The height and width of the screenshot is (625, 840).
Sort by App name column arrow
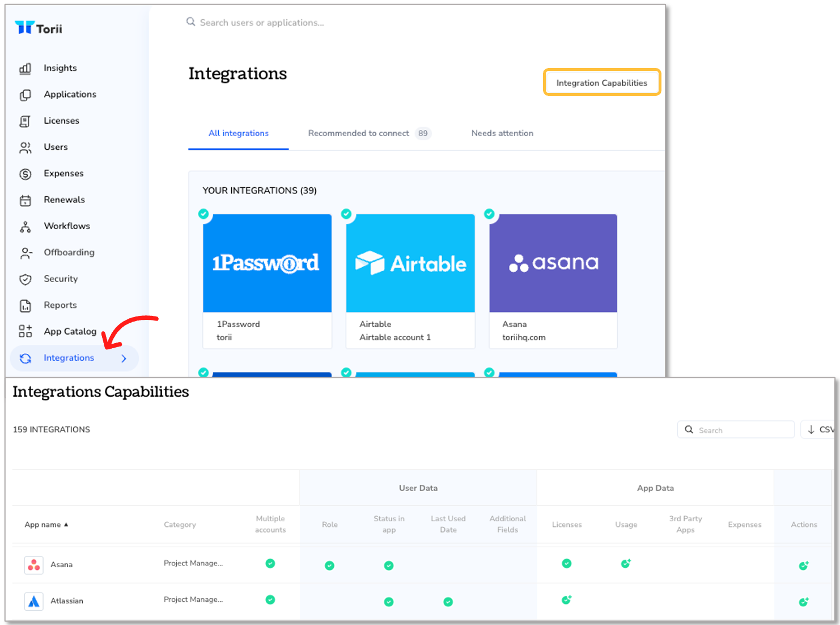tap(66, 525)
